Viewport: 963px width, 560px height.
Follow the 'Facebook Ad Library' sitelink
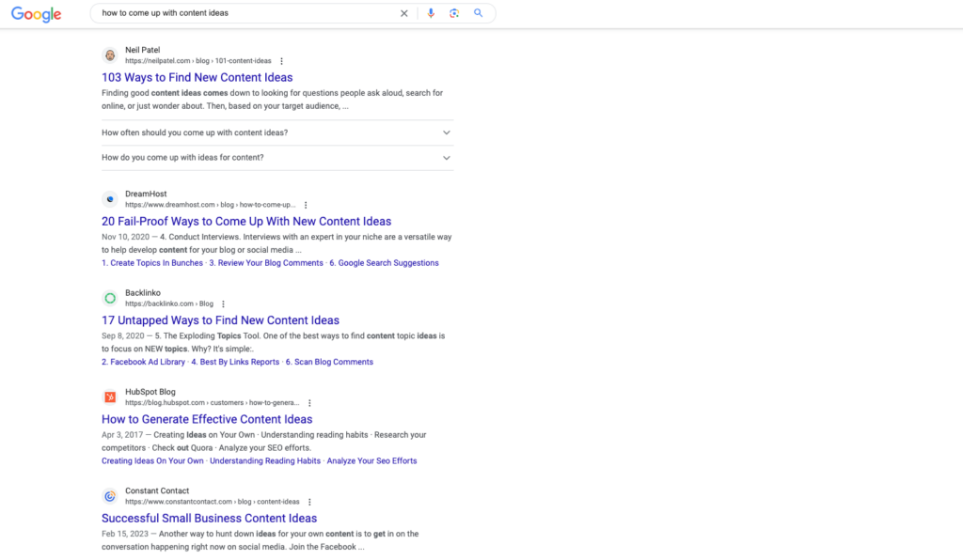point(143,362)
